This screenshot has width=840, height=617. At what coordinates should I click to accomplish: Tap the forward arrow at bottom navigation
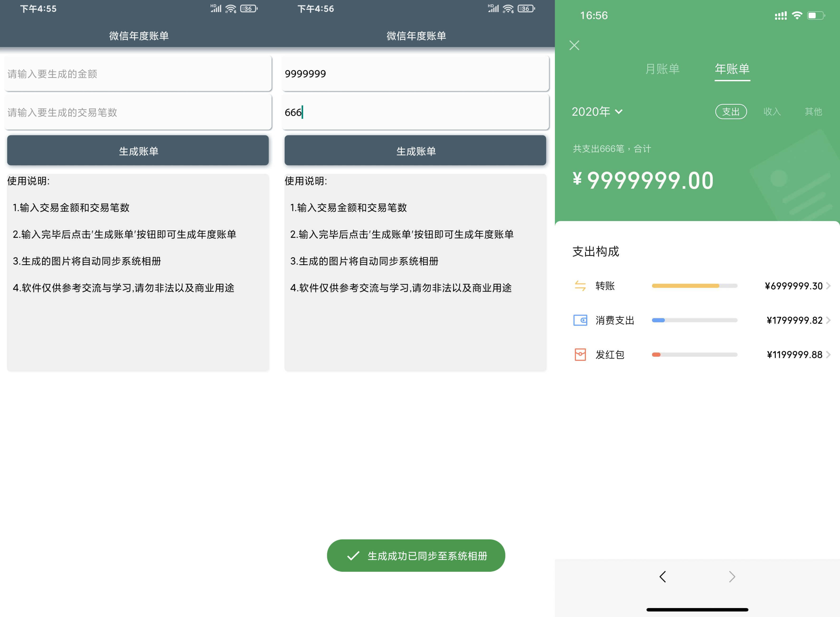732,577
